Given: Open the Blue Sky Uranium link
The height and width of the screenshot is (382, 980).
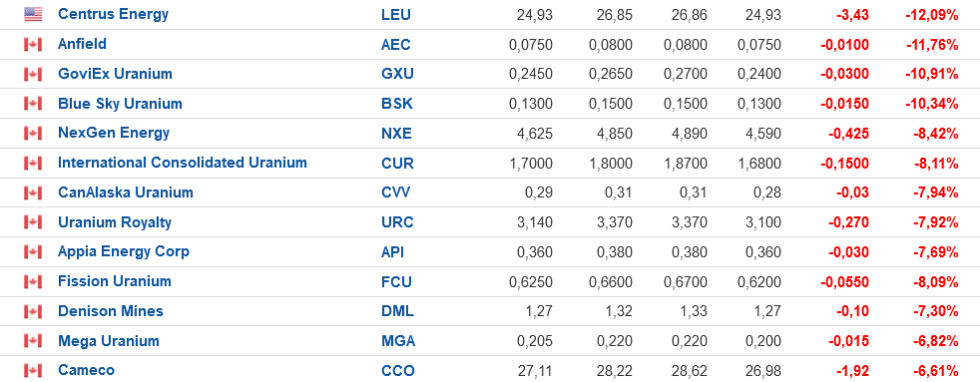Looking at the screenshot, I should pyautogui.click(x=120, y=104).
